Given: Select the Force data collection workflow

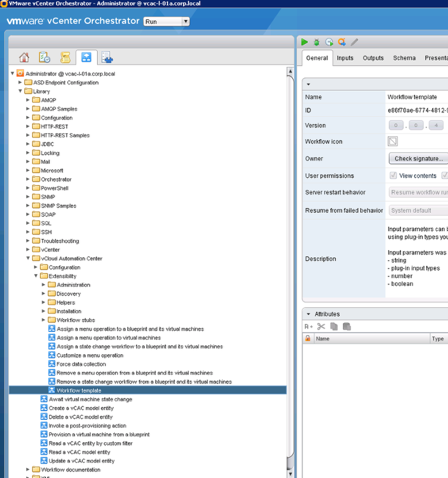Looking at the screenshot, I should coord(81,364).
